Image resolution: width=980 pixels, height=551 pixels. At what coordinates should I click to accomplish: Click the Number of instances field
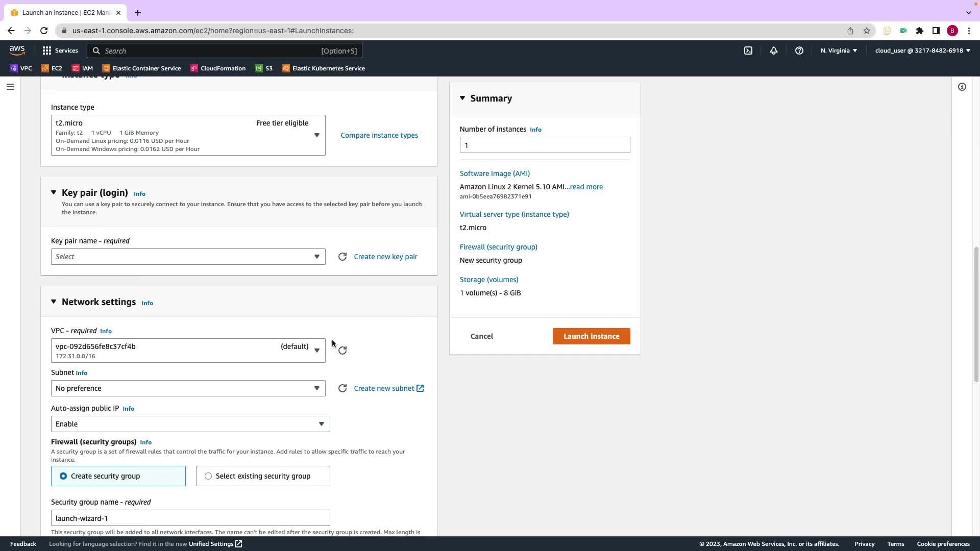tap(545, 145)
